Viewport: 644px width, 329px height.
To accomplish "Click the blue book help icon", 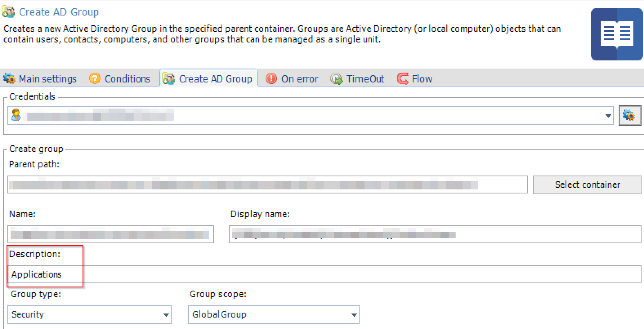I will [x=617, y=34].
